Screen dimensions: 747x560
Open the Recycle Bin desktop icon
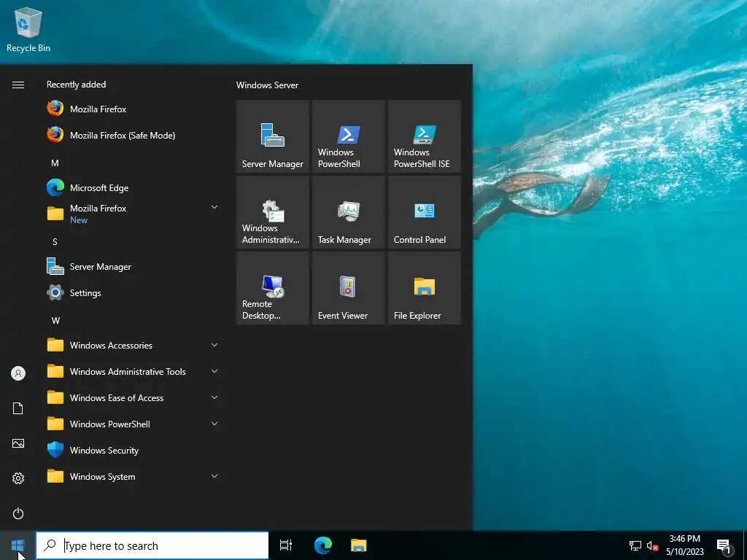[28, 29]
